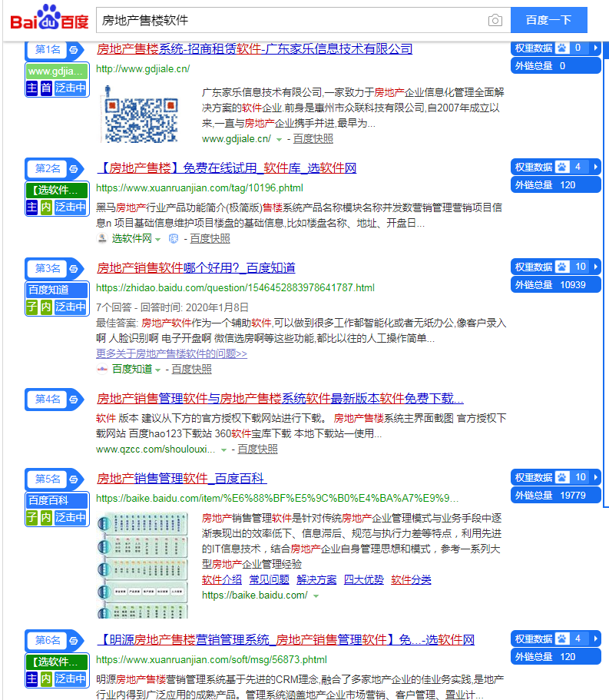The width and height of the screenshot is (609, 700).
Task: Open 百度快照 for 选软件网 result
Action: coord(210,239)
